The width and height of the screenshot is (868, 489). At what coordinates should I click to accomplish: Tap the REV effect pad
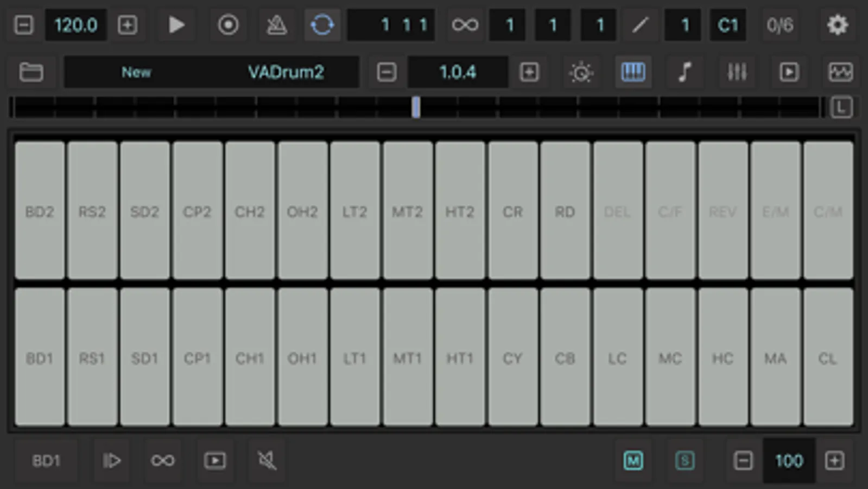pyautogui.click(x=723, y=210)
